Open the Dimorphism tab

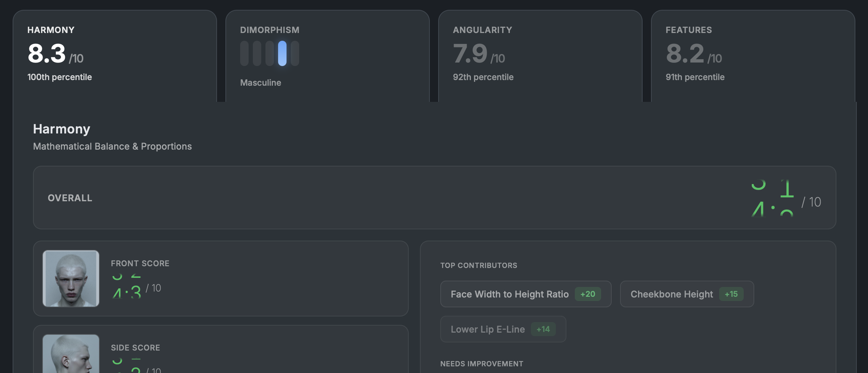pyautogui.click(x=327, y=56)
